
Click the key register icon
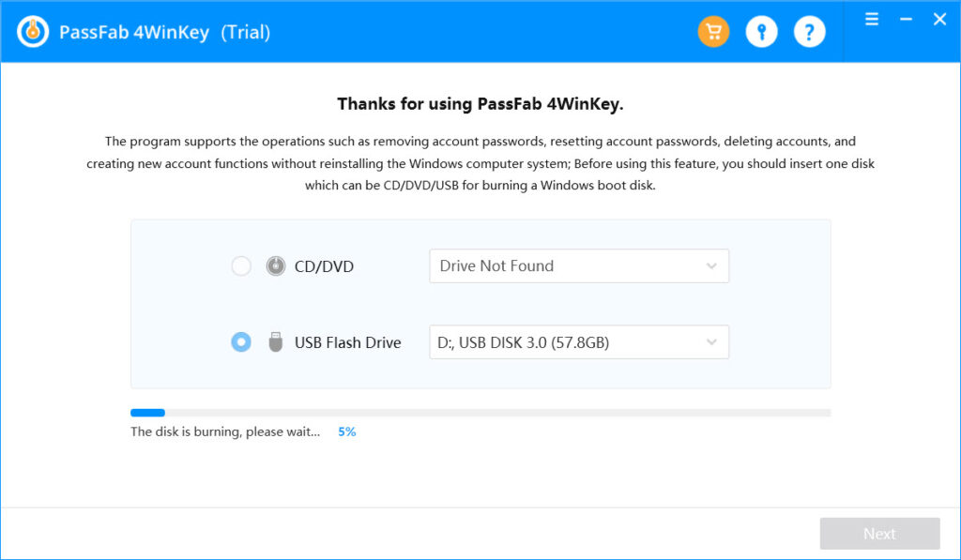[x=761, y=31]
